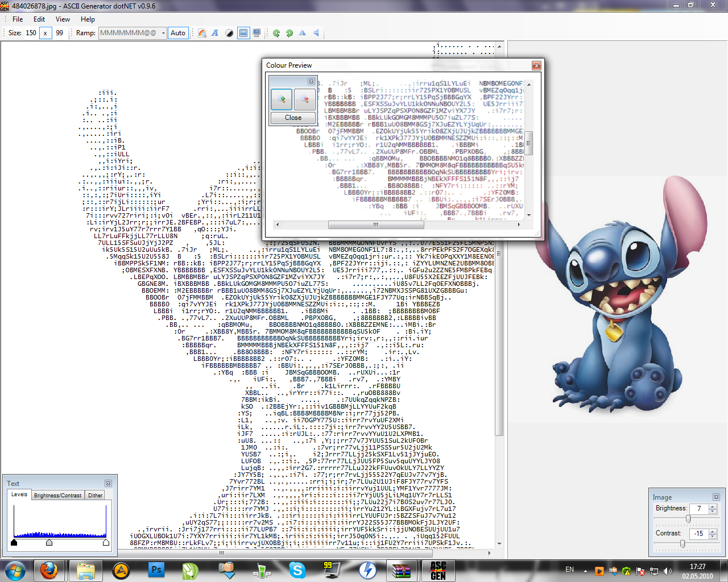Zoom out within Colour Preview
This screenshot has height=582, width=728.
pyautogui.click(x=305, y=99)
